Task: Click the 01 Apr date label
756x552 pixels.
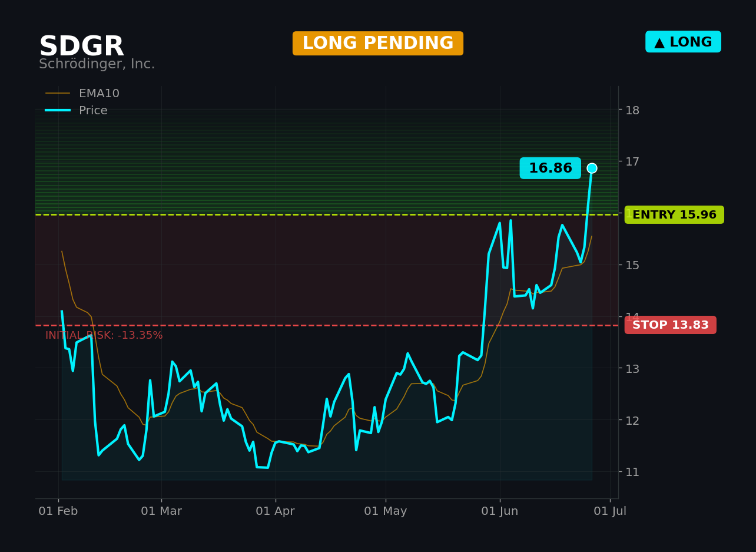Action: click(276, 511)
